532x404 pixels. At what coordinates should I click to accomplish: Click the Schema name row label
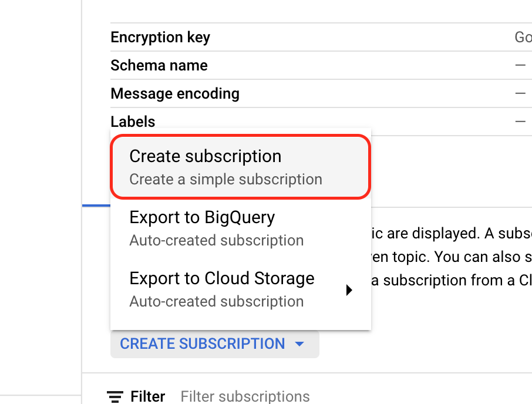click(x=159, y=66)
